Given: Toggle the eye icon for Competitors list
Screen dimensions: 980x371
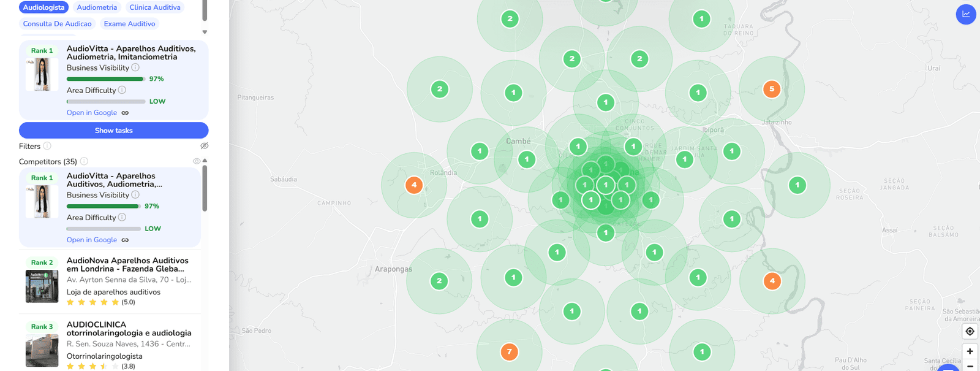Looking at the screenshot, I should 196,161.
